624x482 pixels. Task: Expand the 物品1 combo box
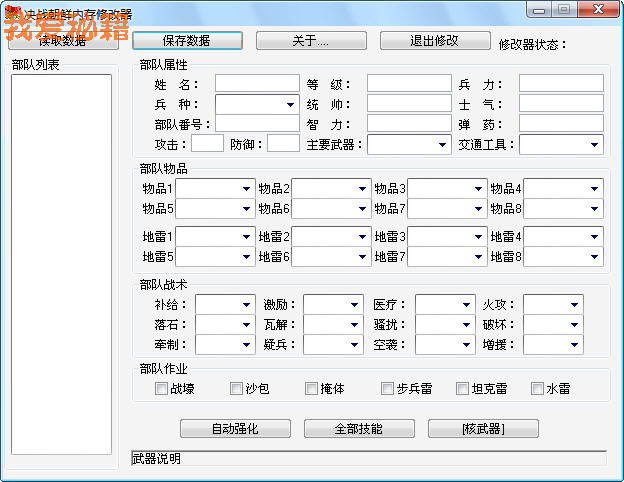point(214,188)
